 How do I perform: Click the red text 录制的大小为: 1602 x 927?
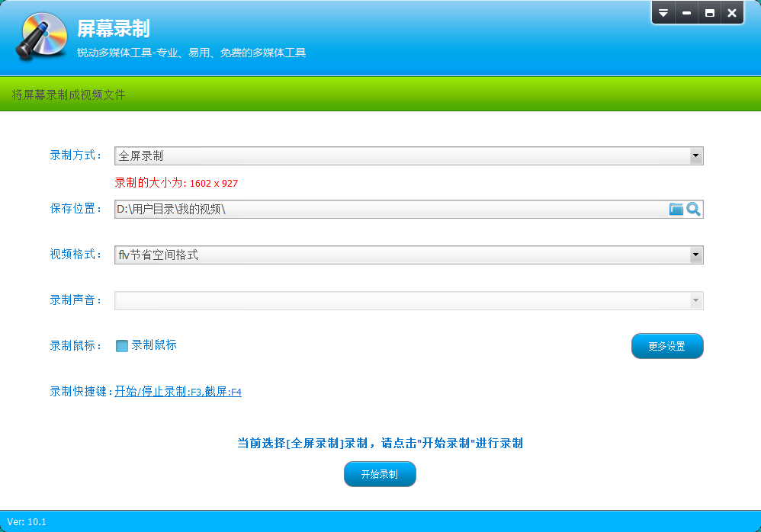pos(176,183)
